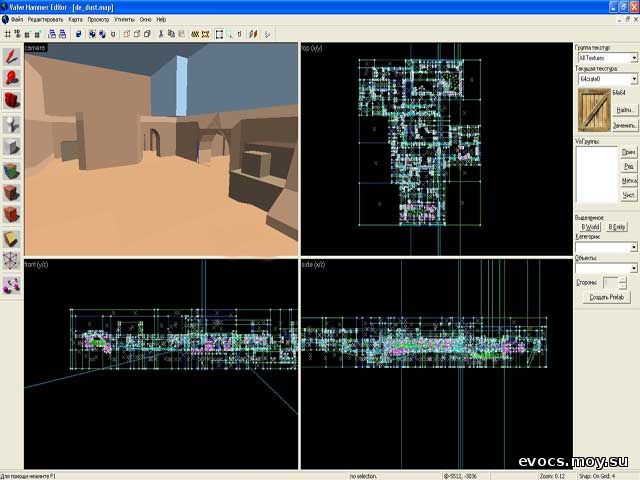
Task: Open the Карта menu
Action: (75, 19)
